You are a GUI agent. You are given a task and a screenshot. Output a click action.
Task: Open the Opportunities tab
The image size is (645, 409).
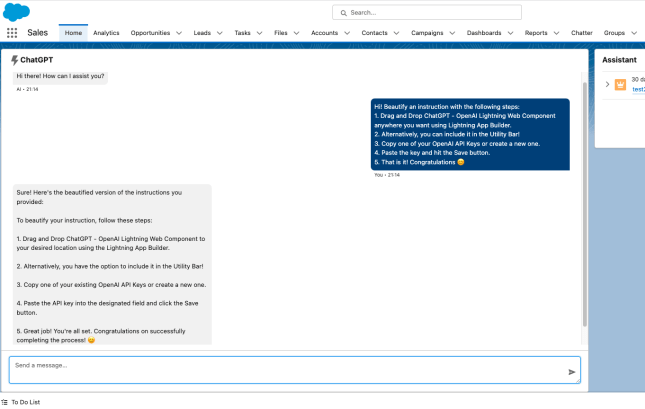(150, 33)
